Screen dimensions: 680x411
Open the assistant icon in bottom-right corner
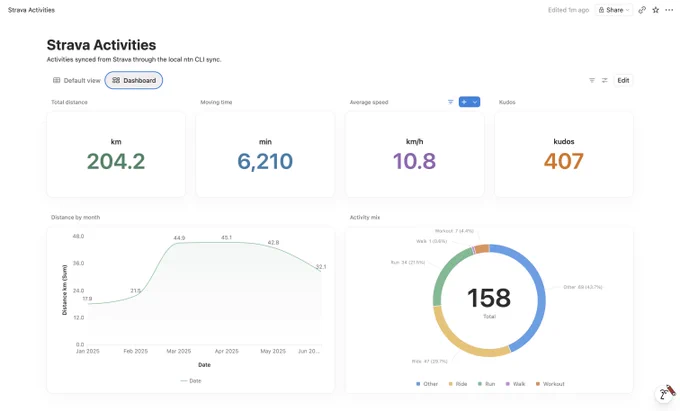pos(666,393)
